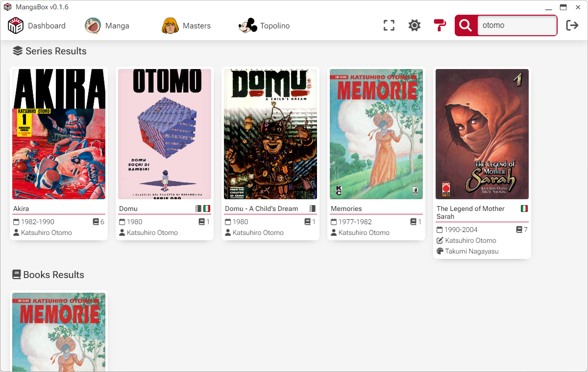Screen dimensions: 588x372
Task: Click the He-Man icon next to Masters
Action: (170, 25)
